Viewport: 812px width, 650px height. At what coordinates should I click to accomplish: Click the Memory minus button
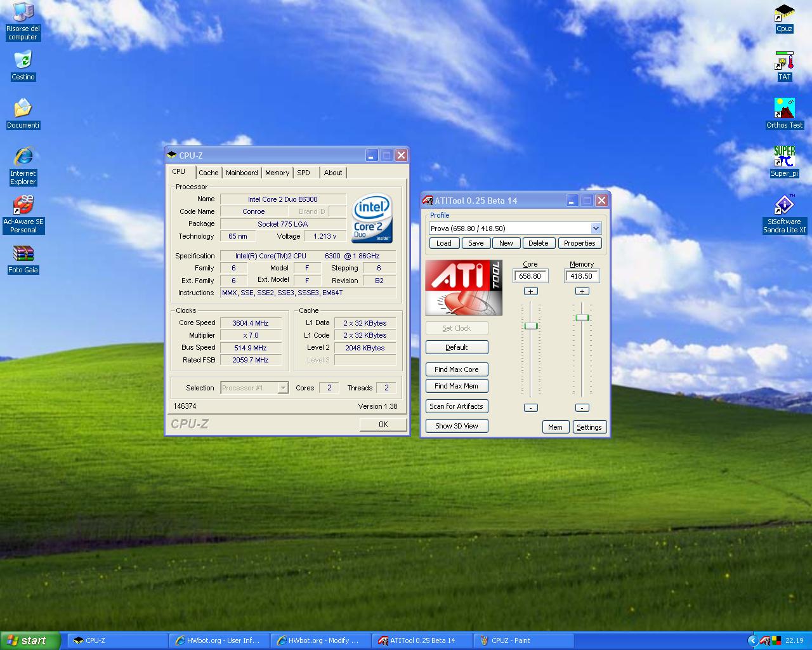pos(582,408)
